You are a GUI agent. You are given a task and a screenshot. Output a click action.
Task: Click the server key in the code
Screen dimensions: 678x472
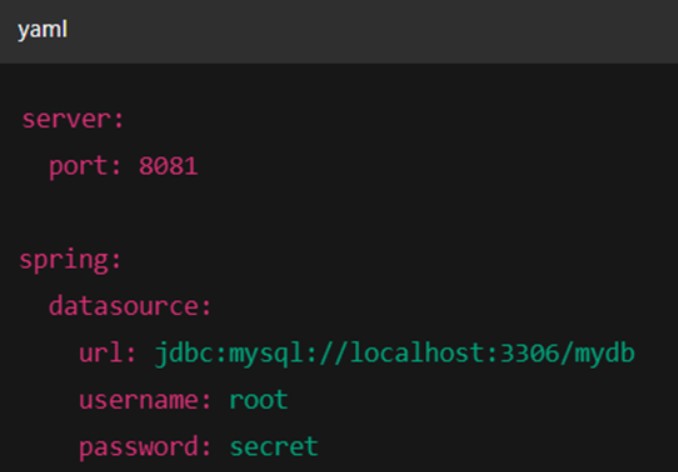point(67,119)
